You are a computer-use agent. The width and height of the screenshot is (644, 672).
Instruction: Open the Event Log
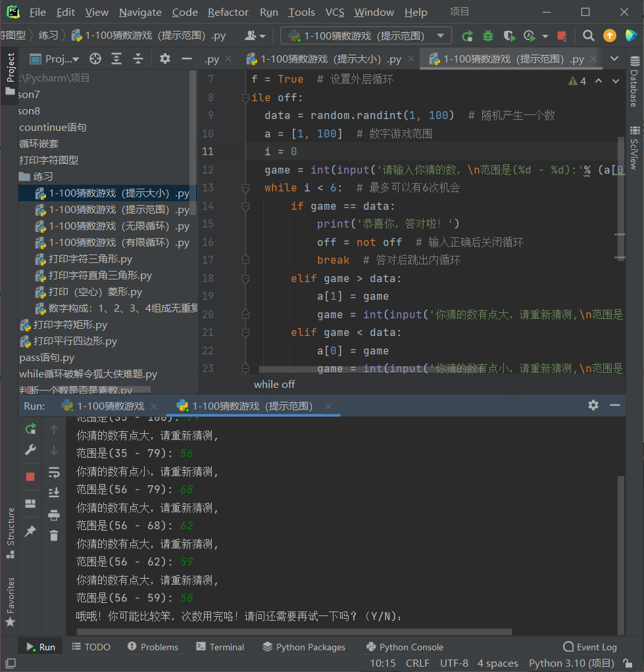(590, 647)
